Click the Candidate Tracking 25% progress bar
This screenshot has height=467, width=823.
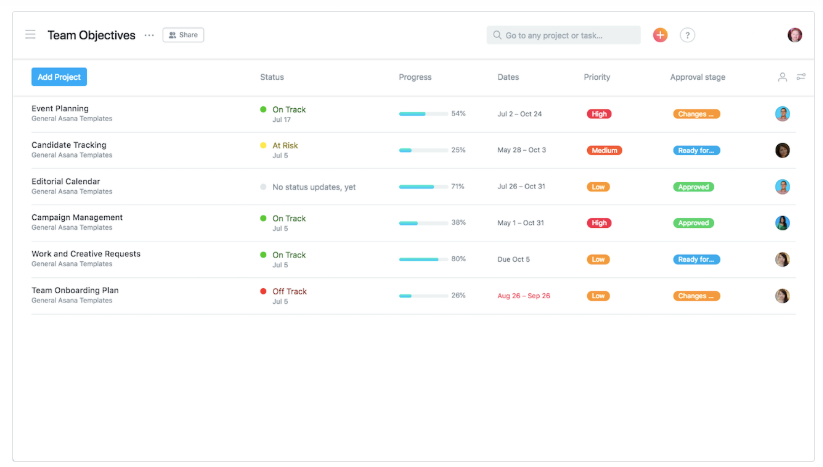(423, 150)
